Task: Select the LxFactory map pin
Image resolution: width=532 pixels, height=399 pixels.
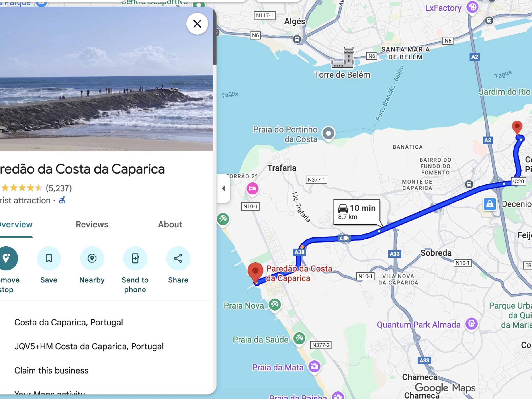Action: click(x=472, y=7)
